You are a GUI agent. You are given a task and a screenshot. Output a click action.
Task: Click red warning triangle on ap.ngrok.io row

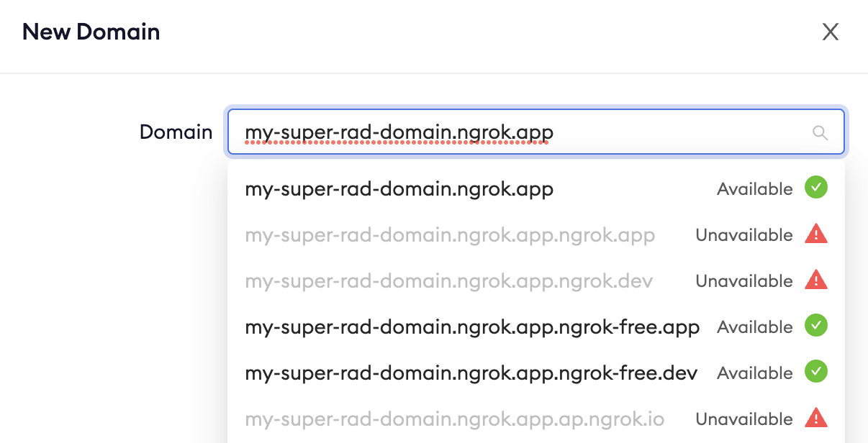(815, 418)
